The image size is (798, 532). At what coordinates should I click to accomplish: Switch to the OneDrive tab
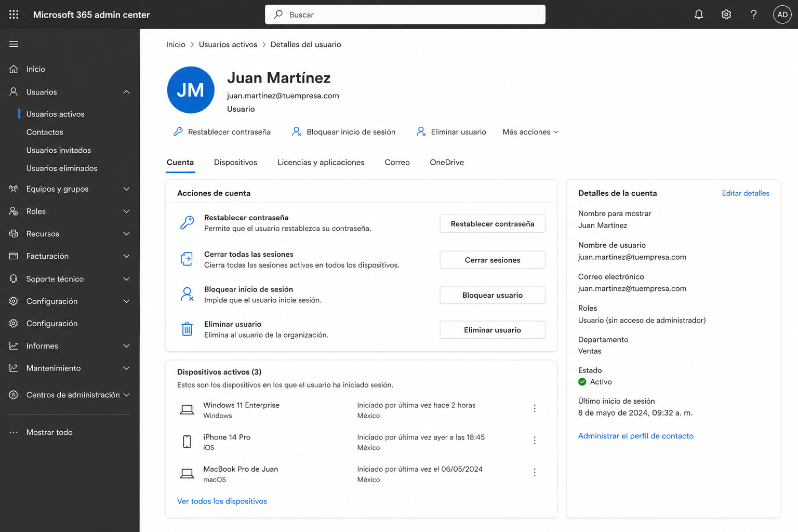click(x=447, y=163)
